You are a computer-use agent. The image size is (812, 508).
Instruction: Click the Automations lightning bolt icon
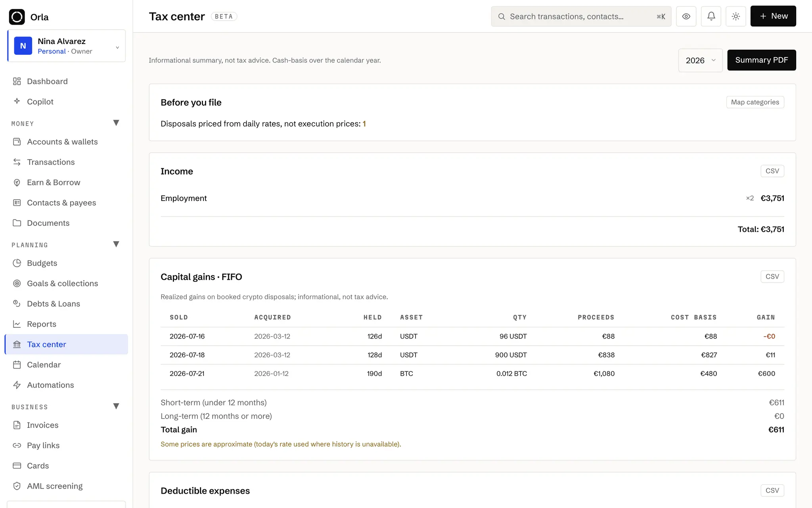tap(17, 385)
